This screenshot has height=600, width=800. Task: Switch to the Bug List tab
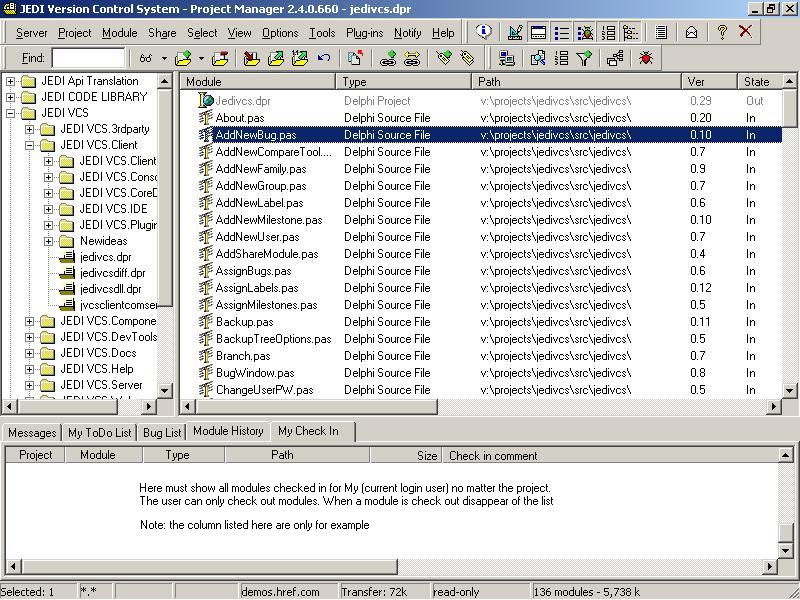point(162,432)
